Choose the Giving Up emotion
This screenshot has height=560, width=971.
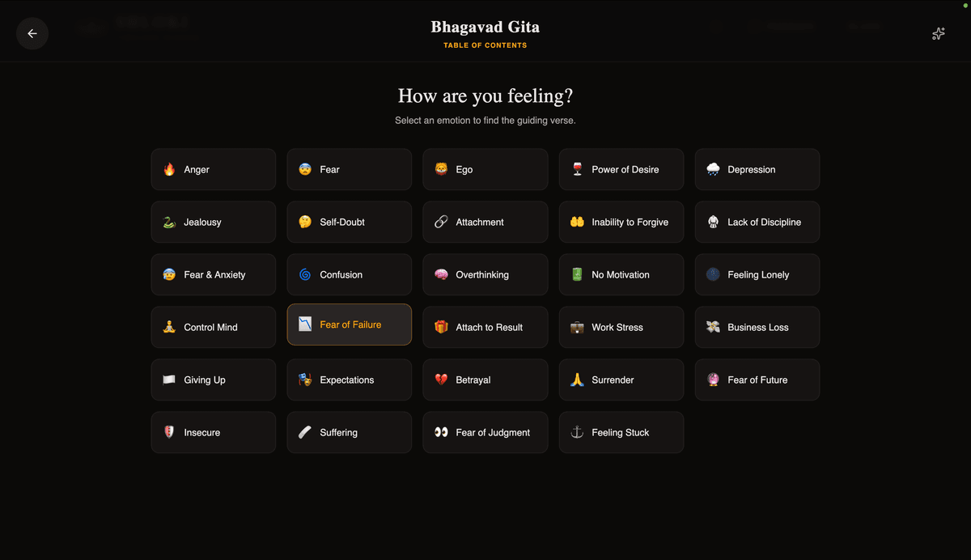213,380
